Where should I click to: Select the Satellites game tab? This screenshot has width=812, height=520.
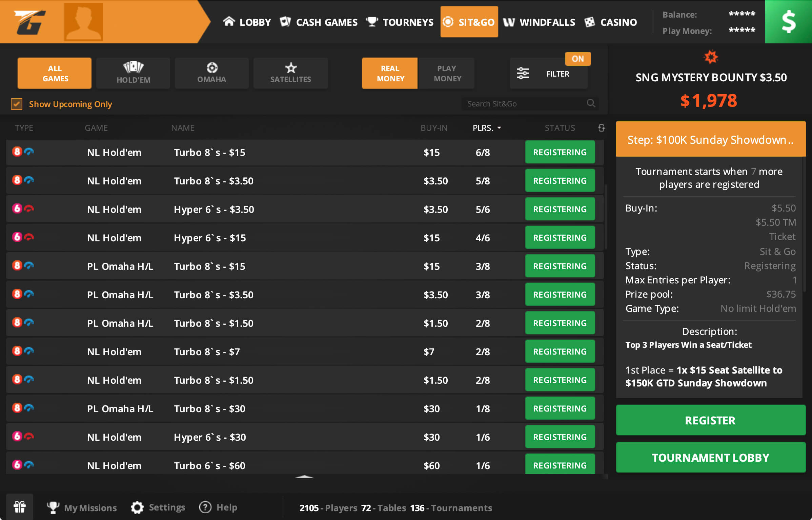[290, 73]
